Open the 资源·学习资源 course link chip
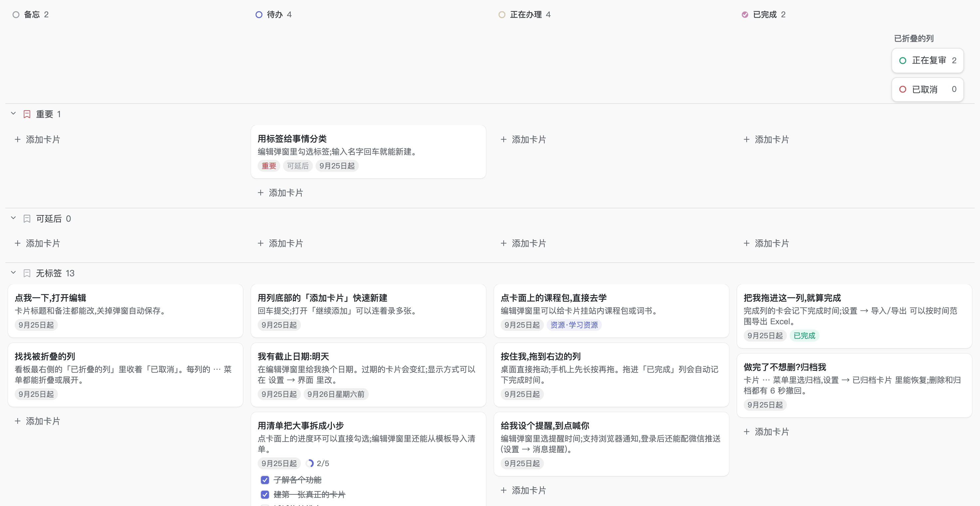The height and width of the screenshot is (506, 980). click(x=574, y=325)
